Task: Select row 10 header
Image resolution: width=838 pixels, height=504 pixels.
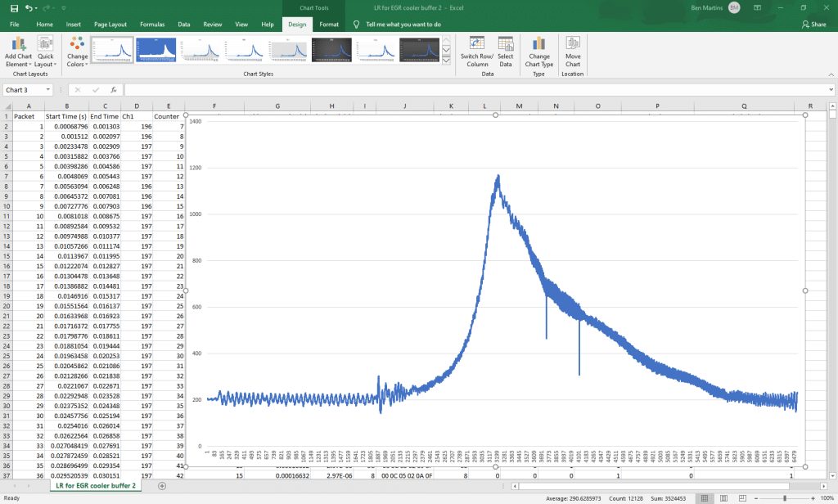Action: (x=7, y=206)
